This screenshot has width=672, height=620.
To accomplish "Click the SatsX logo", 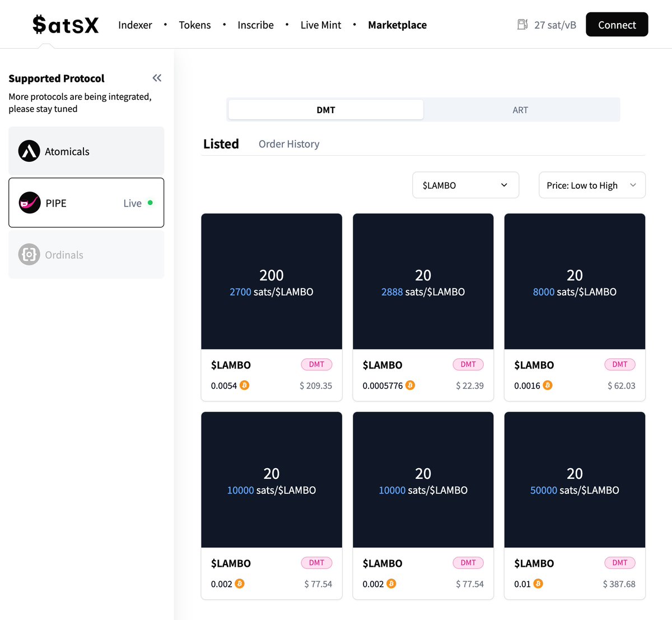I will (x=66, y=24).
